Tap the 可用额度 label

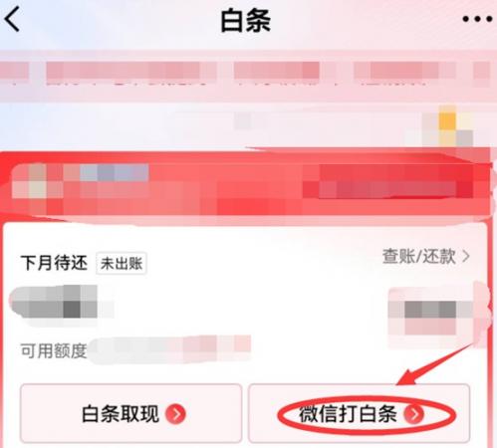click(x=54, y=350)
